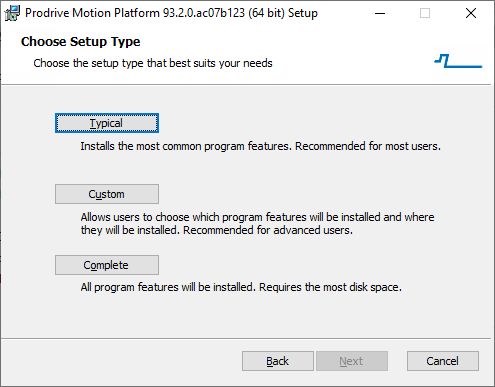
Task: Pick the Complete setup type button
Action: tap(107, 265)
